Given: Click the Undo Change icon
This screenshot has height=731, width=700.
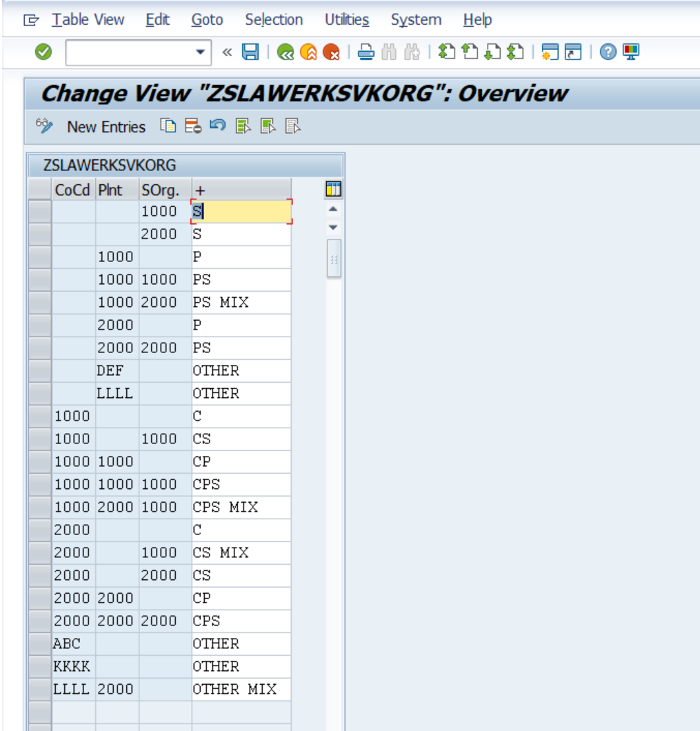Looking at the screenshot, I should coord(218,126).
